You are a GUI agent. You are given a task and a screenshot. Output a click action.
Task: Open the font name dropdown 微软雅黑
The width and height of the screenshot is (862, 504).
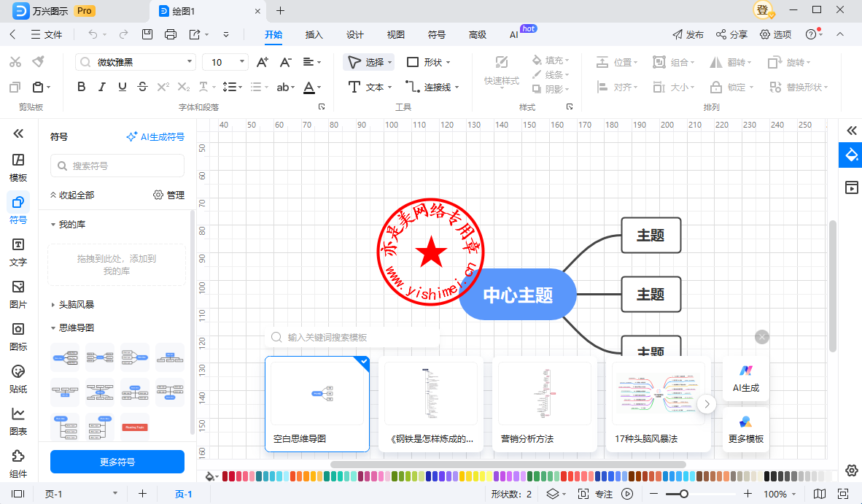pos(136,62)
